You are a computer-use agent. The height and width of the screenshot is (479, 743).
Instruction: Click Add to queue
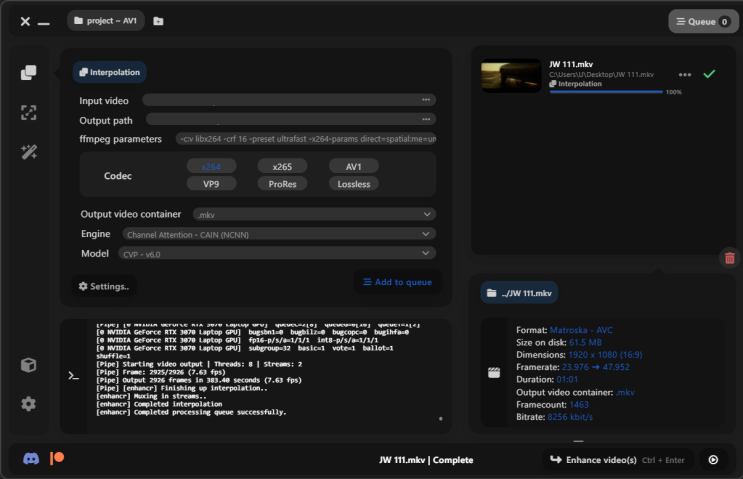tap(398, 282)
